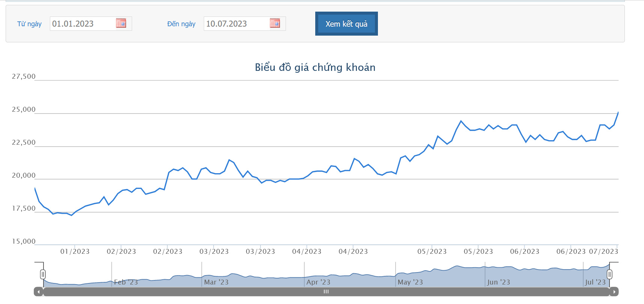This screenshot has height=304, width=644.
Task: Select May '23 in the navigator timeline
Action: [410, 282]
